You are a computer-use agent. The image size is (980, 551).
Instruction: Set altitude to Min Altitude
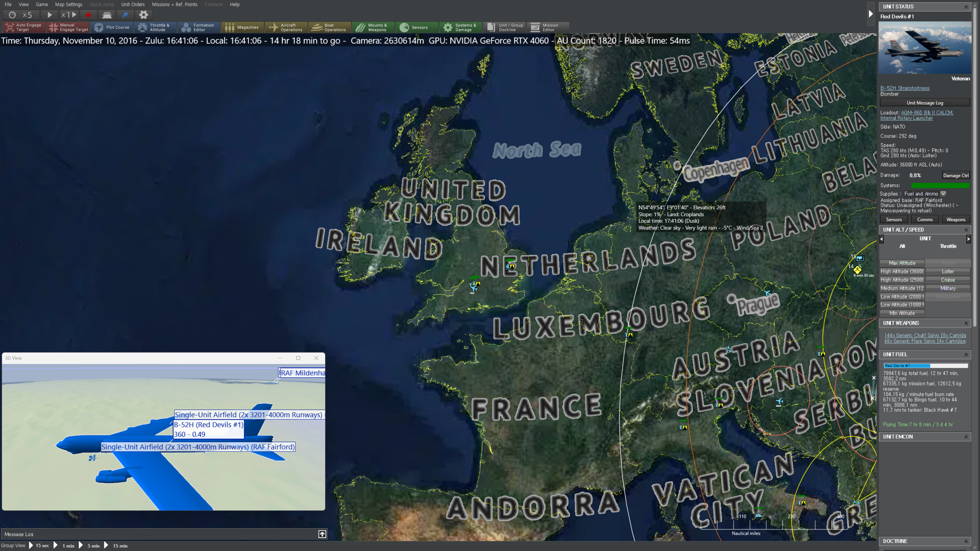pyautogui.click(x=902, y=313)
